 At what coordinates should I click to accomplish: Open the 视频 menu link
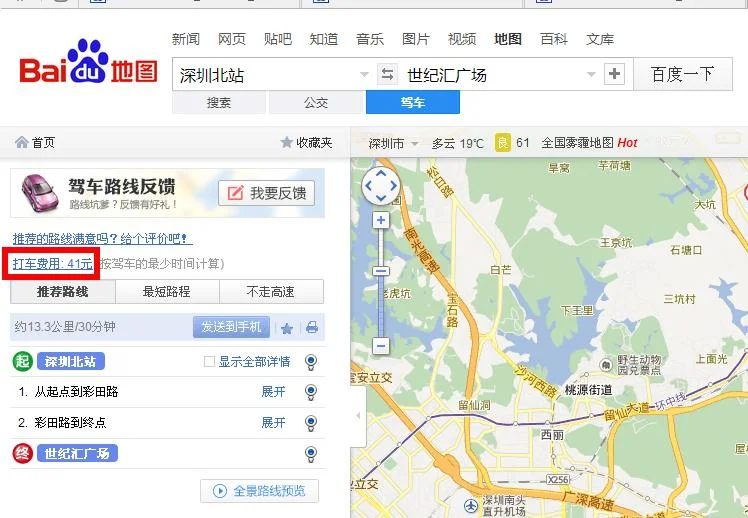click(x=462, y=39)
